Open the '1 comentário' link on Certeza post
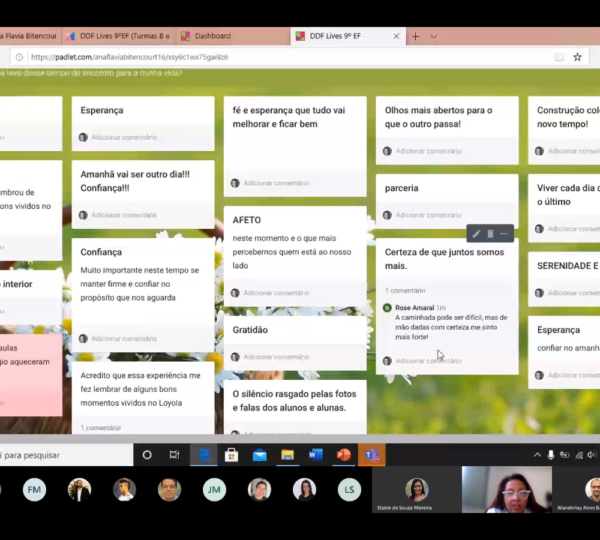Image resolution: width=600 pixels, height=540 pixels. 405,291
